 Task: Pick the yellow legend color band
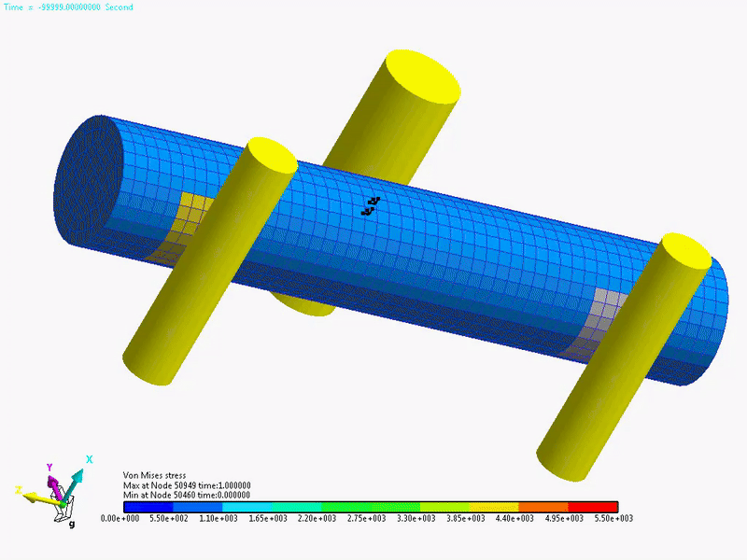tap(494, 507)
